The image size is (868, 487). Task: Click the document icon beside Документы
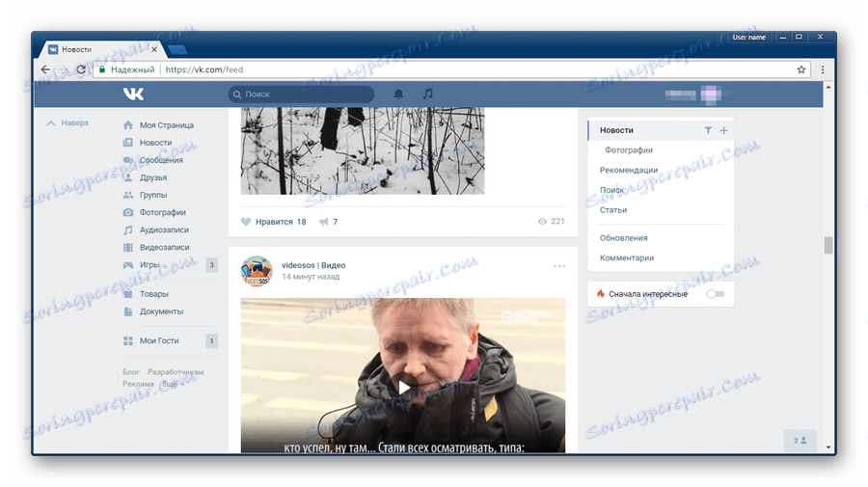[x=128, y=311]
